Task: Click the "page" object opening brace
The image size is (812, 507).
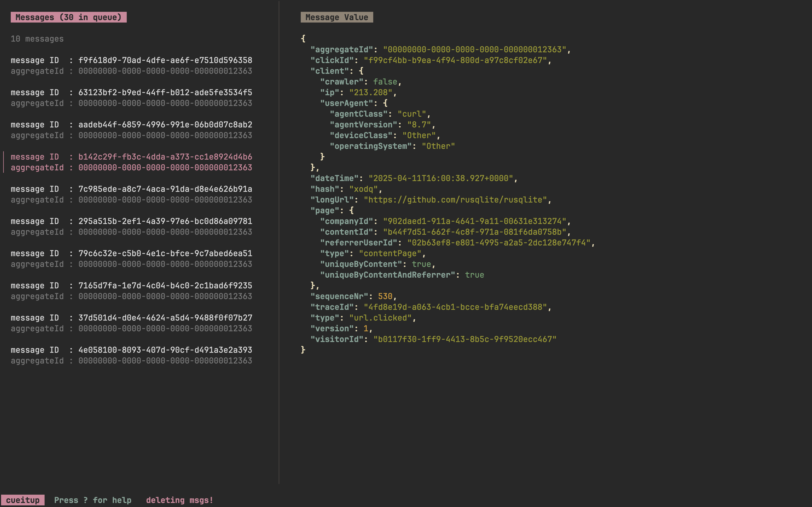Action: click(351, 211)
